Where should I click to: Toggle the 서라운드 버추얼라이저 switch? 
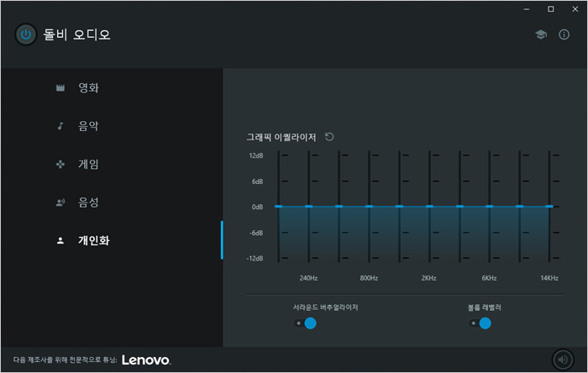point(305,323)
